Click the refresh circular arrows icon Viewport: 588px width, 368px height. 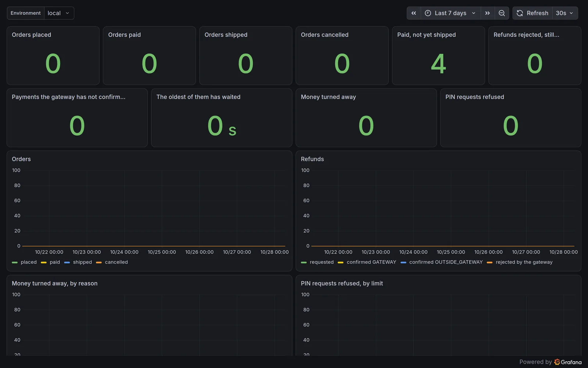tap(520, 13)
